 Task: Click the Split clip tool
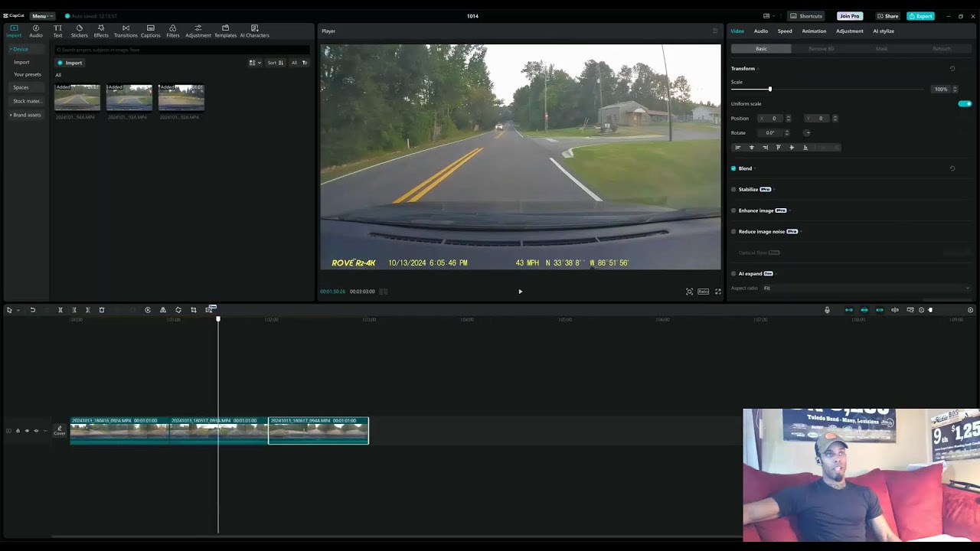coord(60,310)
